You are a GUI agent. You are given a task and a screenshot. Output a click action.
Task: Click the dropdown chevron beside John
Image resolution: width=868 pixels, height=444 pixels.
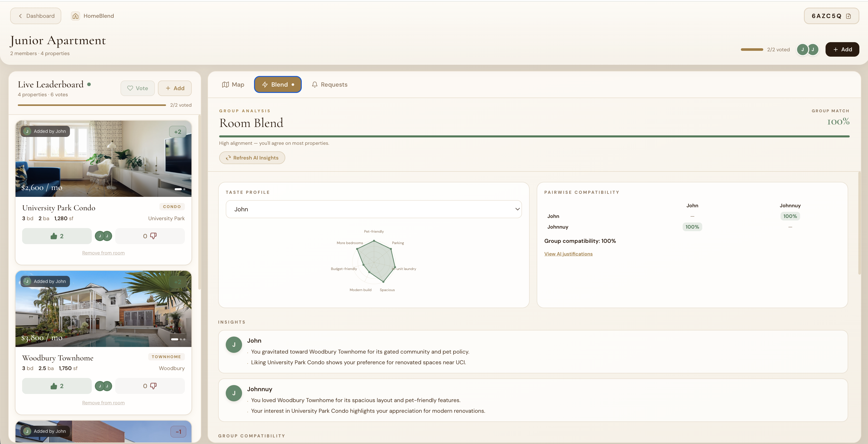click(517, 209)
